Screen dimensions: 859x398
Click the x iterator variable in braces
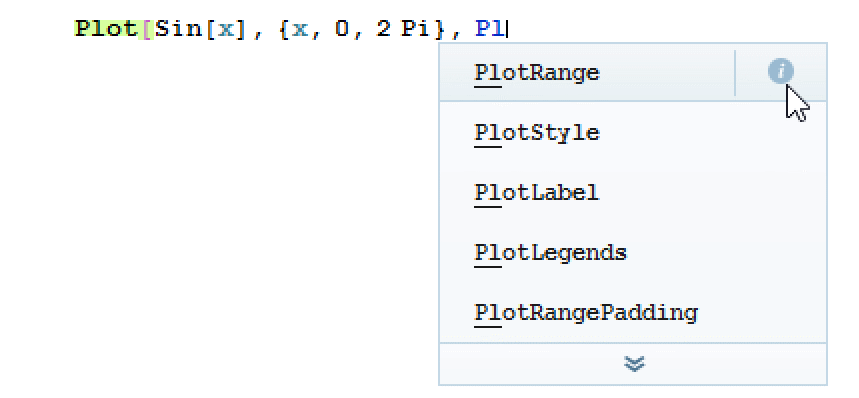coord(300,30)
